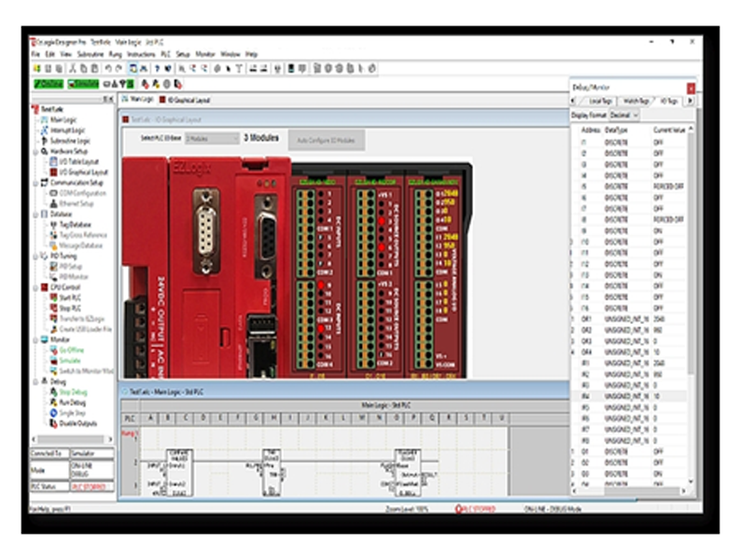Open the Instructions menu
The width and height of the screenshot is (740, 560).
141,54
